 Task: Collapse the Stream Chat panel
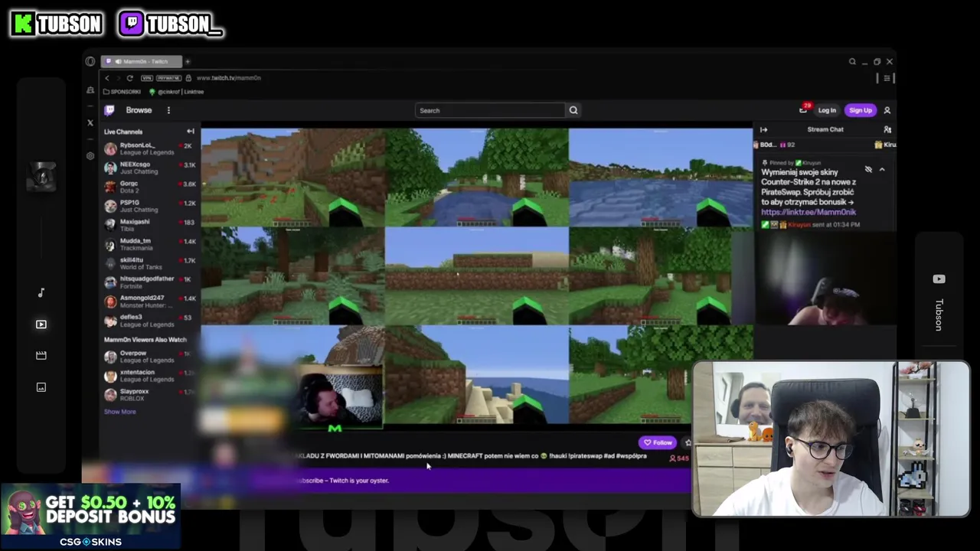(763, 129)
